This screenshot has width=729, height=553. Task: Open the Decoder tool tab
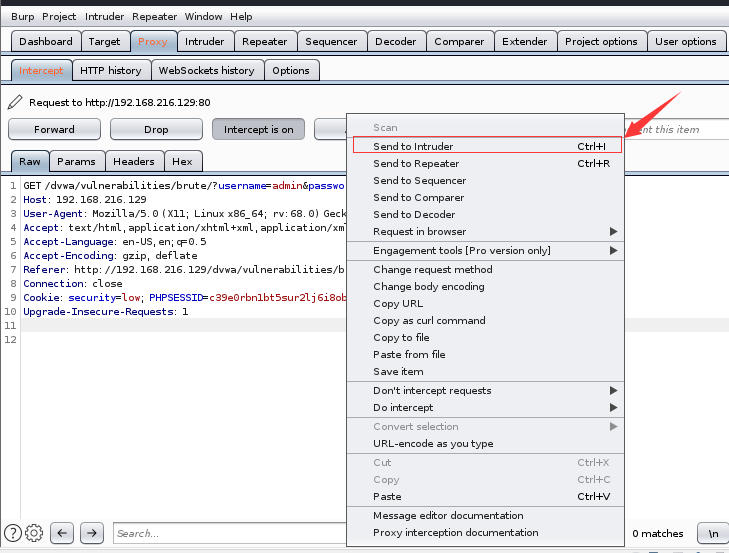tap(396, 41)
